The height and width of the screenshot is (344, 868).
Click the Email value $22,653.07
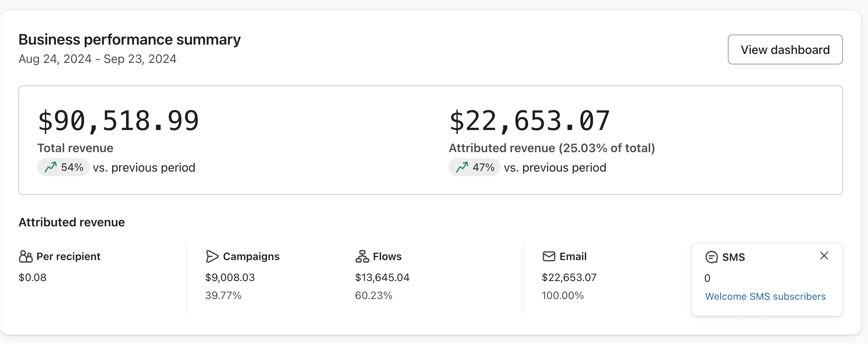coord(569,277)
